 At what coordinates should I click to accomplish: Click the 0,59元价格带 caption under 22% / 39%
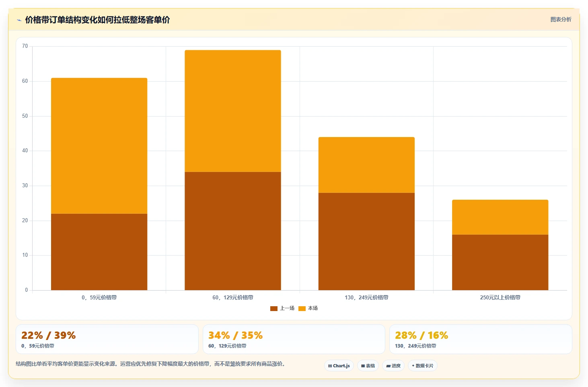tap(37, 346)
